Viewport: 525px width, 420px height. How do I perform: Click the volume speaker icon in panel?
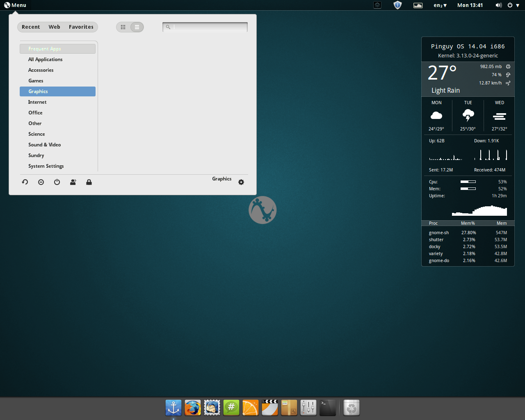point(498,5)
